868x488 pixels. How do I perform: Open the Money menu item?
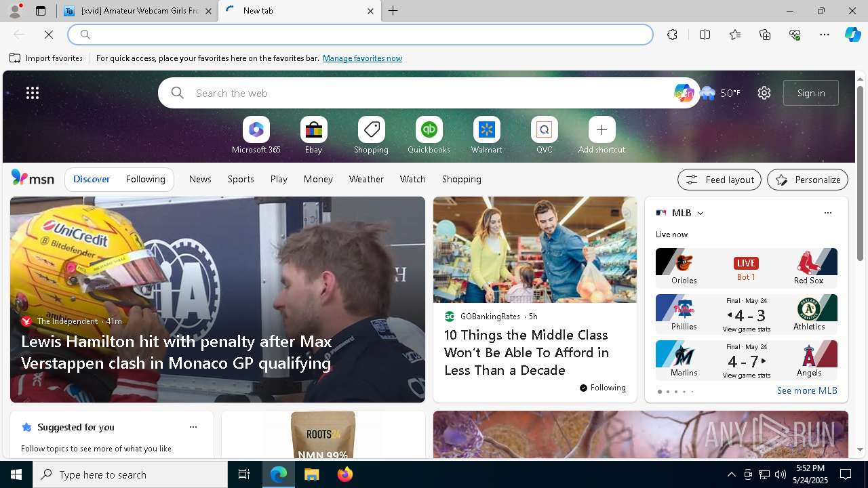[318, 179]
